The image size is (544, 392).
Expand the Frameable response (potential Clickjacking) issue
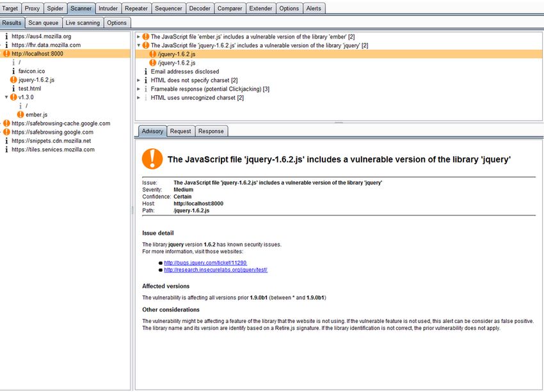click(x=138, y=89)
